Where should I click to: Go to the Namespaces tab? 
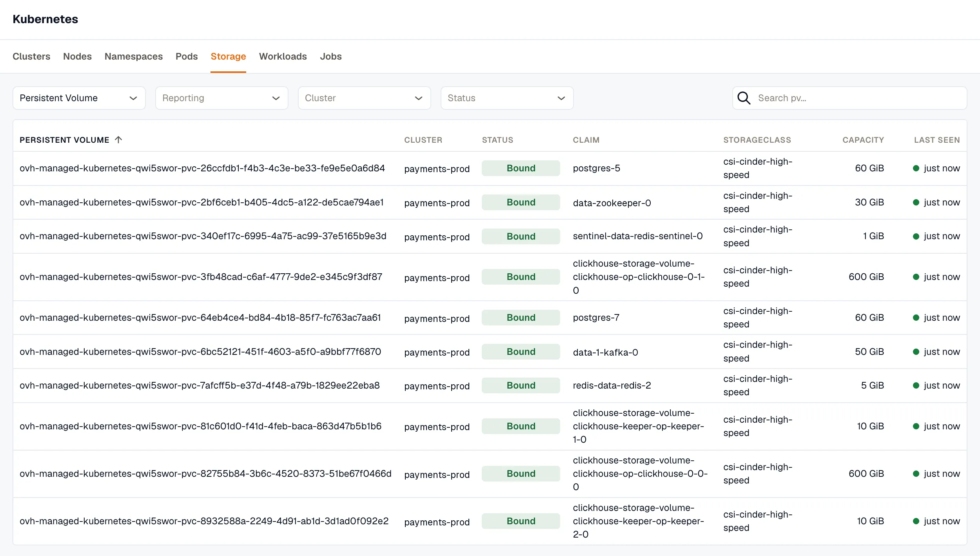click(134, 56)
